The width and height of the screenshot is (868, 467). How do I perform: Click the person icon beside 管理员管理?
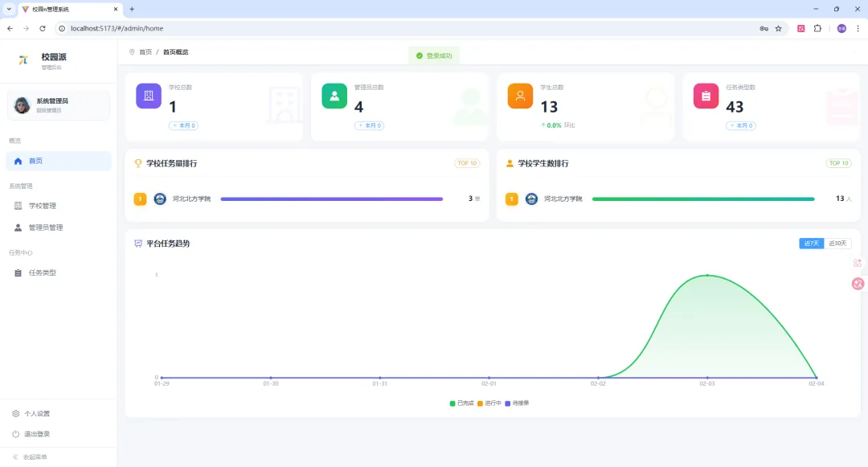click(x=18, y=227)
